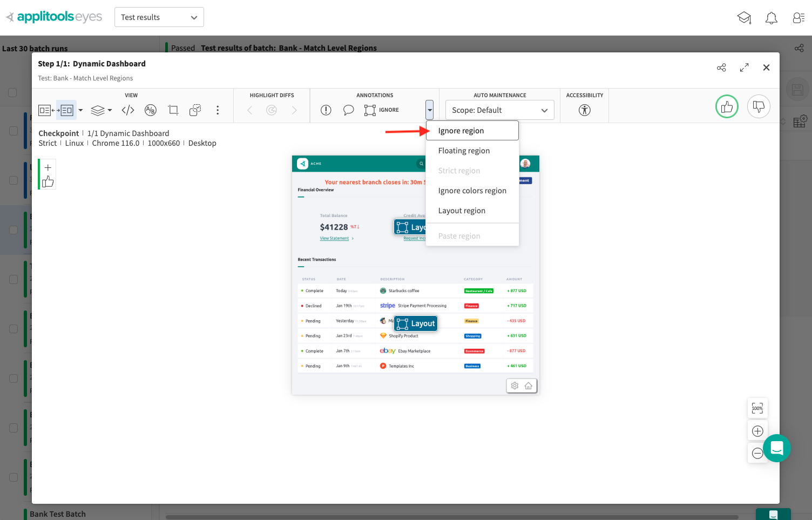
Task: Check the second batch row checkbox
Action: pyautogui.click(x=13, y=180)
